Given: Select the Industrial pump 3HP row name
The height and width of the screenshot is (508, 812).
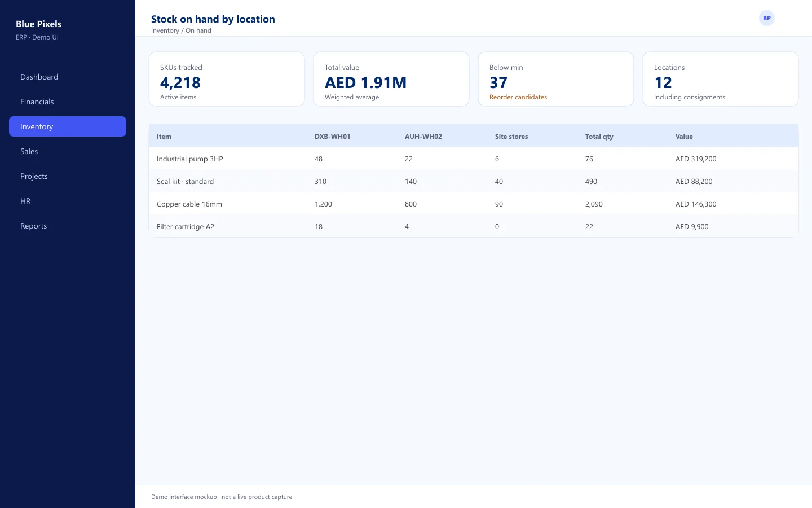Looking at the screenshot, I should click(x=190, y=159).
